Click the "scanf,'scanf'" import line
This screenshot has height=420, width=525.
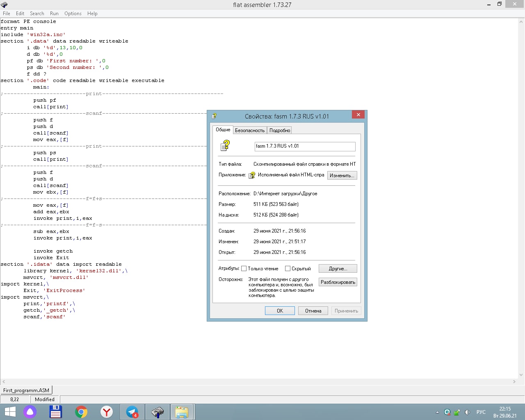[x=44, y=317]
